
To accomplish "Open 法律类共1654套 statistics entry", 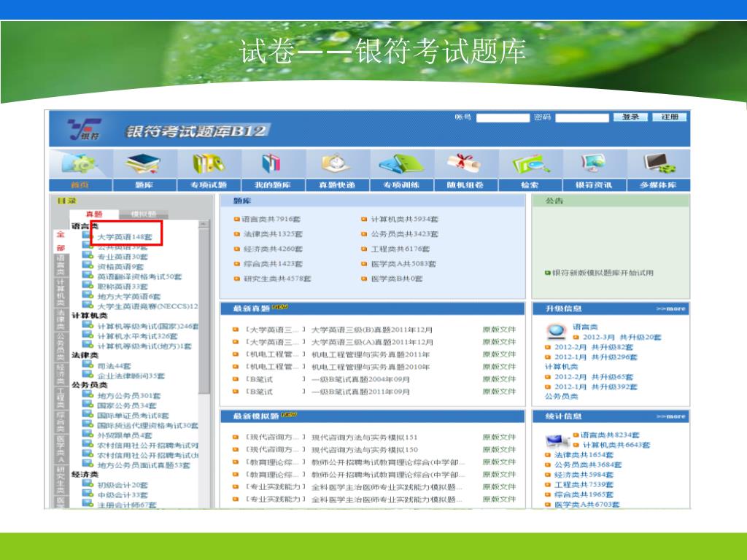I will 584,455.
